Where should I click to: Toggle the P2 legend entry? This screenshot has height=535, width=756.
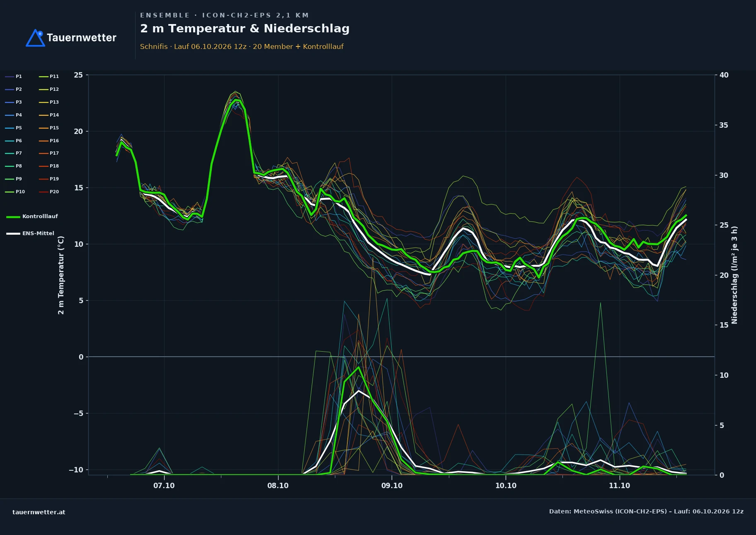[x=14, y=89]
